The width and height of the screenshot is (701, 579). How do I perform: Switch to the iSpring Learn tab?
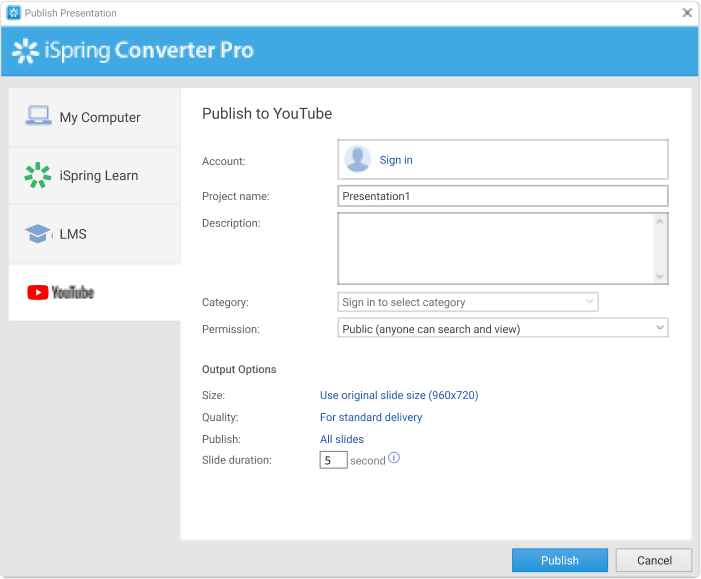(95, 176)
